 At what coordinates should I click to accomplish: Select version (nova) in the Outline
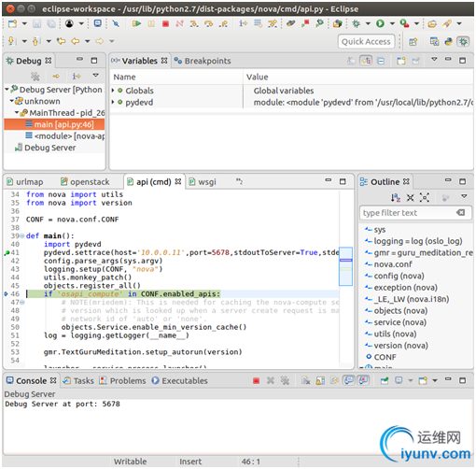pos(397,346)
